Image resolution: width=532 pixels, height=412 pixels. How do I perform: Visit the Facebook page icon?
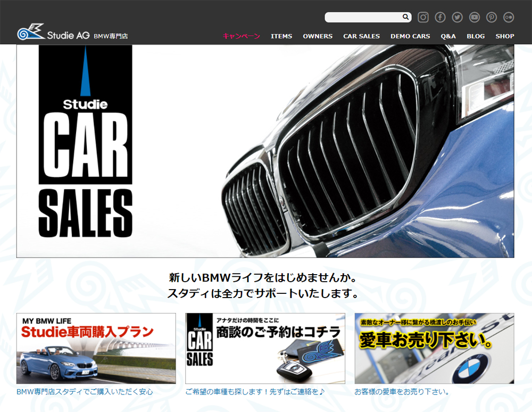pyautogui.click(x=440, y=18)
